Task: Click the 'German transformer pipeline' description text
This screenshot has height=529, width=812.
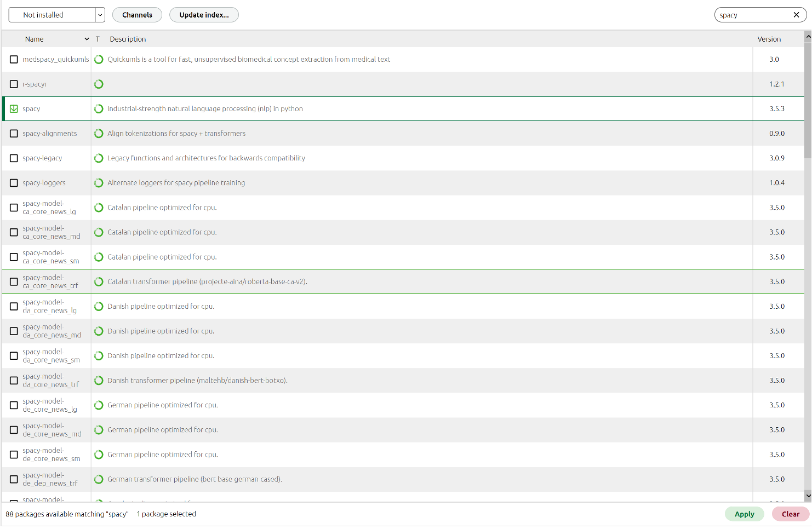Action: coord(195,480)
